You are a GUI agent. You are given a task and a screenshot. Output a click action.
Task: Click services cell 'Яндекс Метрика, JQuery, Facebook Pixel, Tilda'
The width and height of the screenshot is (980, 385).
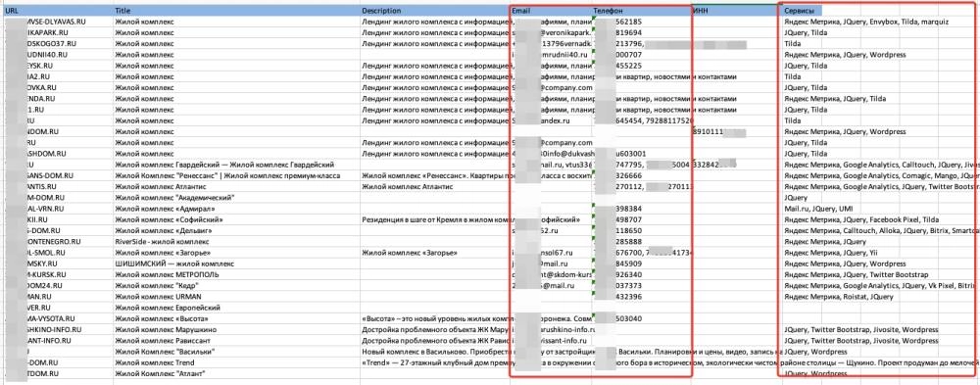(861, 219)
